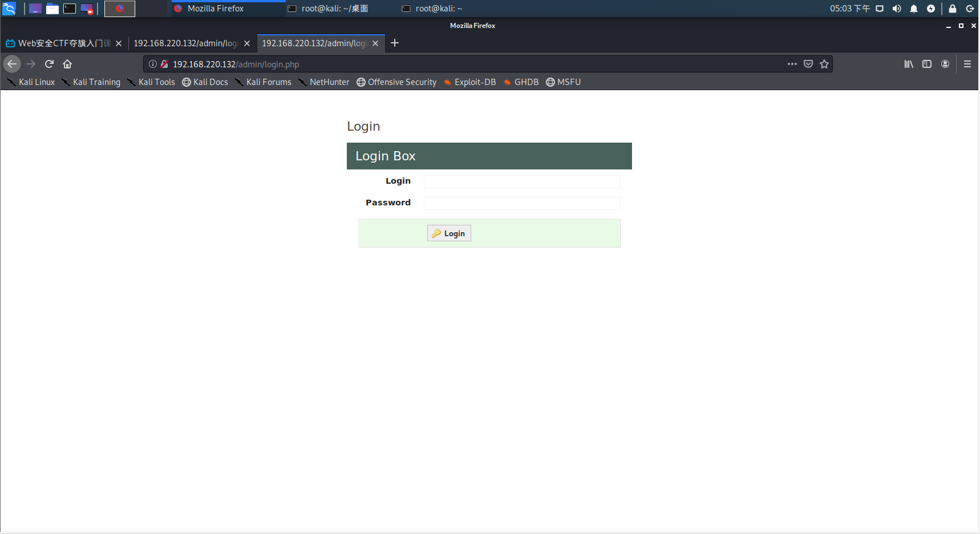Click the clock showing 05:03

850,9
